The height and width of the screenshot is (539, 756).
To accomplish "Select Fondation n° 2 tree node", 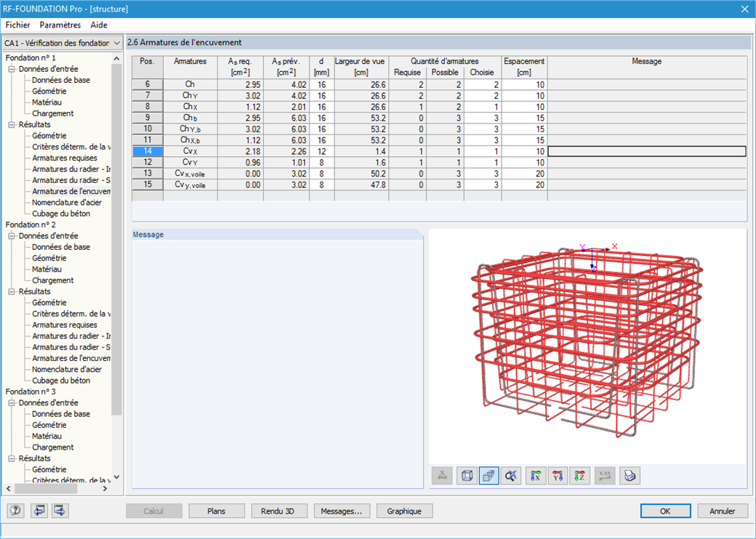I will 31,224.
